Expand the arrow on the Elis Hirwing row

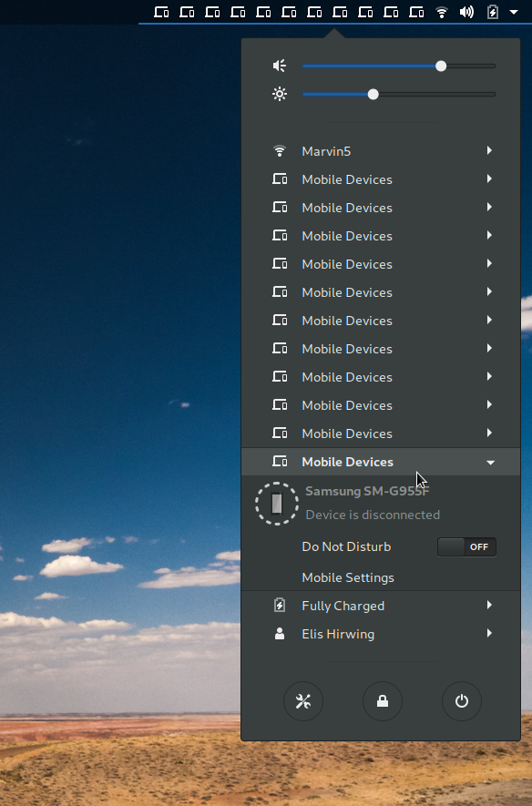point(489,633)
